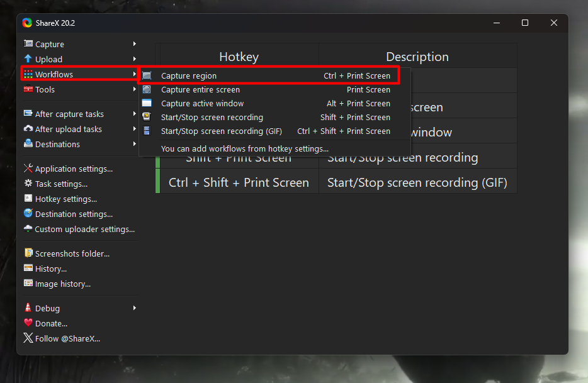Click green status bar beside Ctrl + Shift hotkey

click(158, 181)
